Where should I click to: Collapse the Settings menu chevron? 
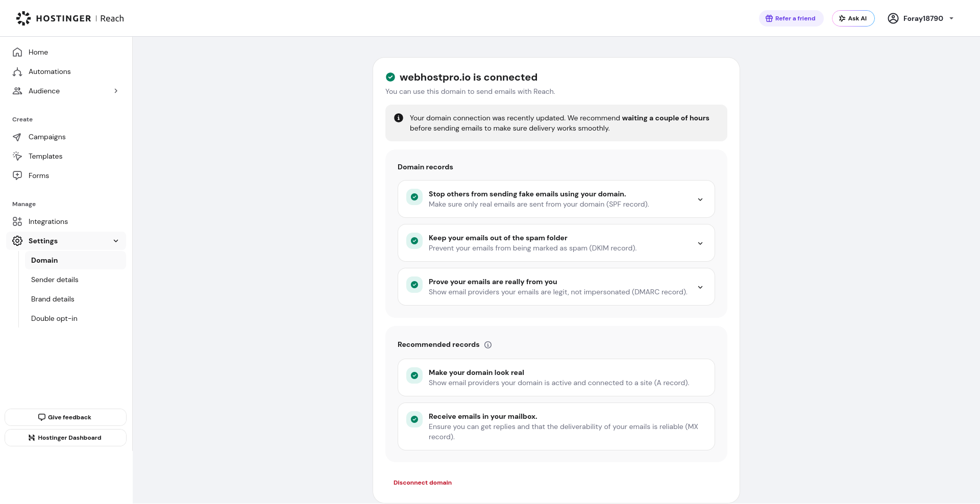pos(116,241)
